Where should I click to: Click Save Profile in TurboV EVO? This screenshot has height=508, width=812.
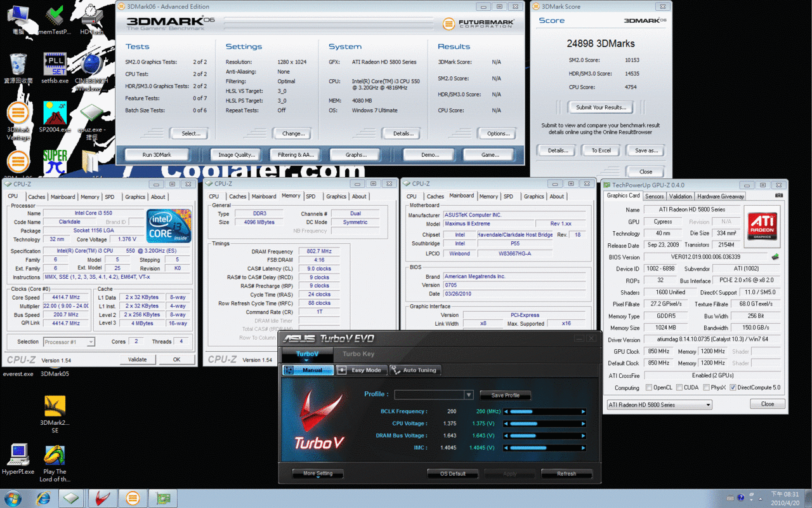point(505,395)
